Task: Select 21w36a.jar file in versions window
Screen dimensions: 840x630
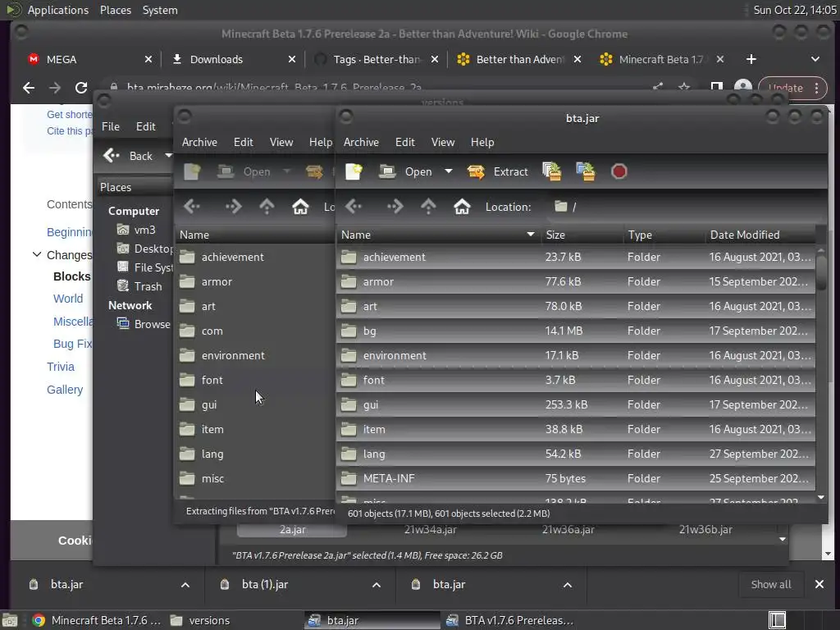Action: pos(568,529)
